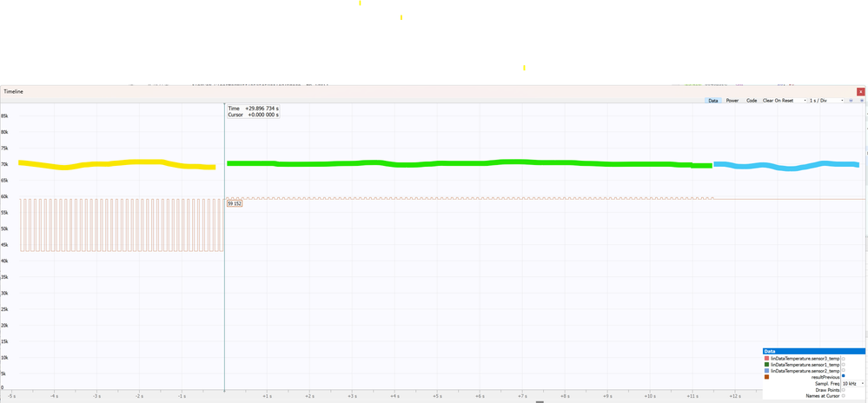Toggle the resultPrevious visibility checkbox
Viewport: 868px width, 403px height.
pos(843,376)
